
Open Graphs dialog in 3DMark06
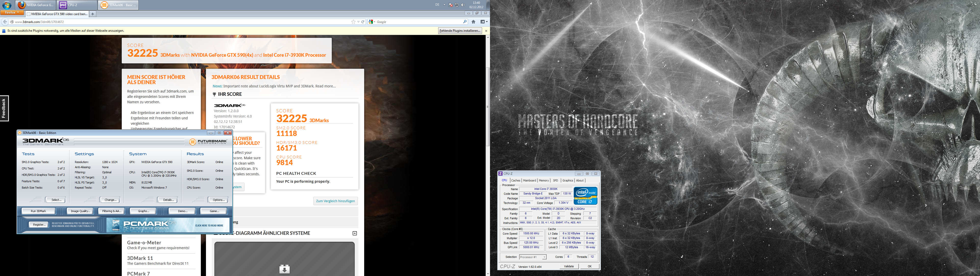coord(143,211)
